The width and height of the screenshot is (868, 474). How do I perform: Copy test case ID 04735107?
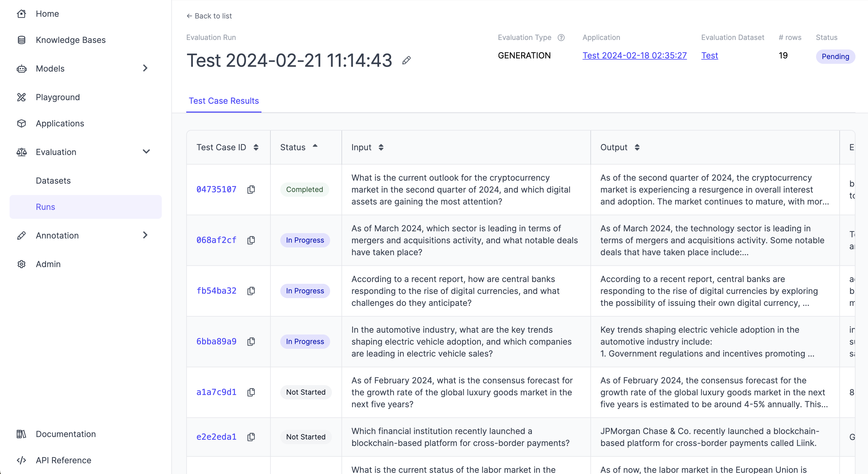pos(251,190)
